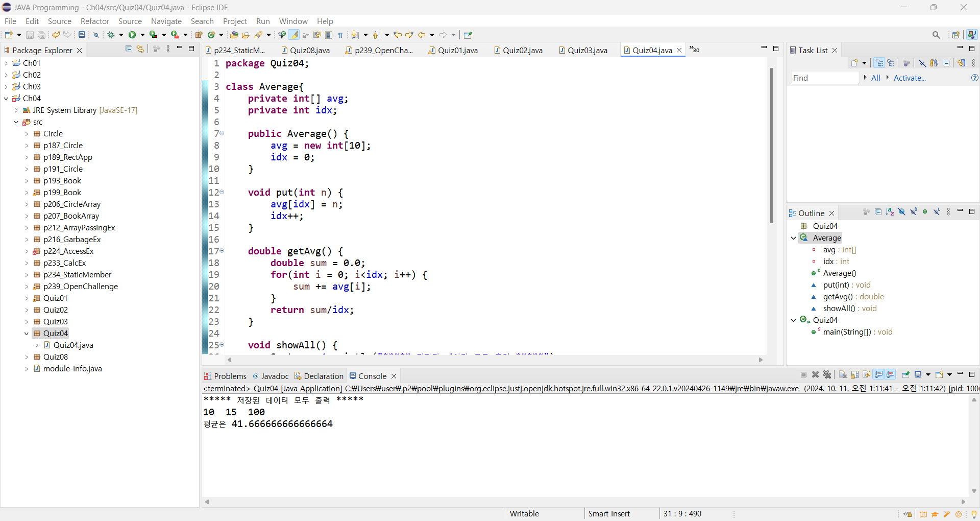Click Collapse All in Package Explorer

click(x=129, y=49)
